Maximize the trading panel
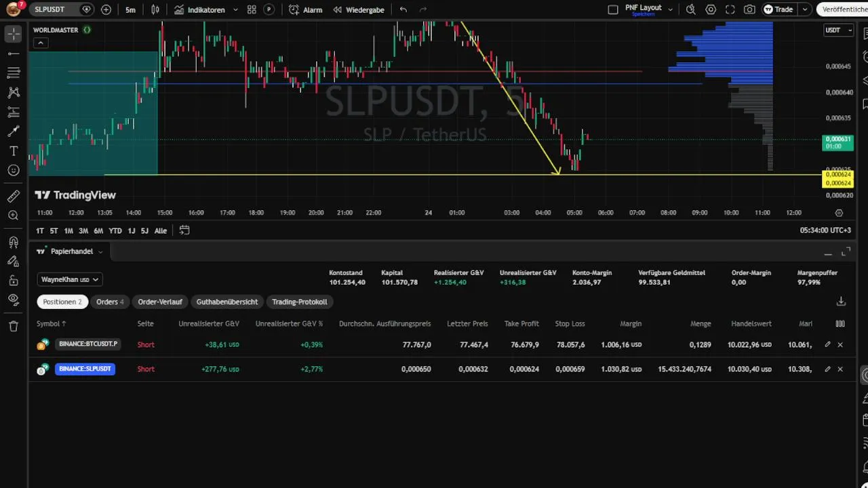The height and width of the screenshot is (488, 868). pyautogui.click(x=846, y=252)
